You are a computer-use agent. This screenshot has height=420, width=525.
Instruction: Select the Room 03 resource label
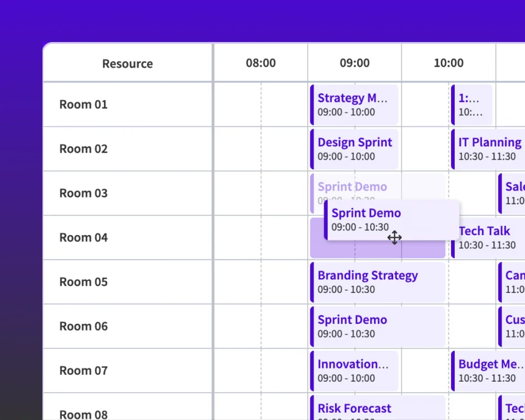coord(83,193)
